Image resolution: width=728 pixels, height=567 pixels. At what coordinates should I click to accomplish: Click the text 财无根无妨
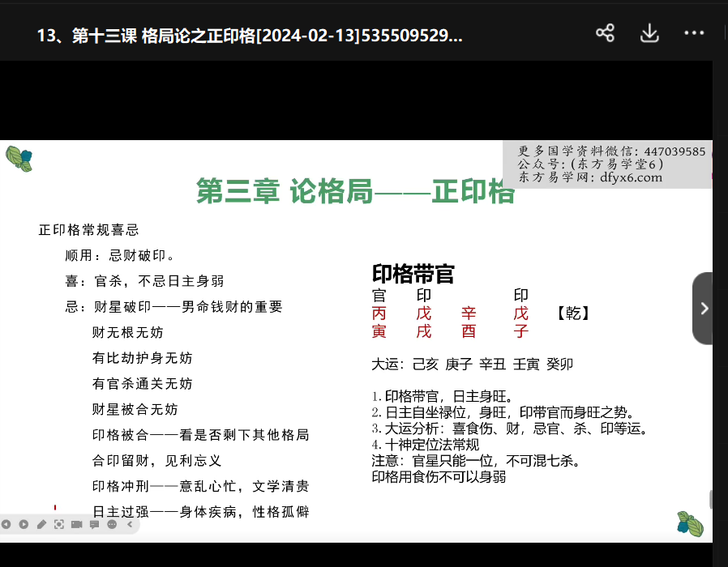127,332
